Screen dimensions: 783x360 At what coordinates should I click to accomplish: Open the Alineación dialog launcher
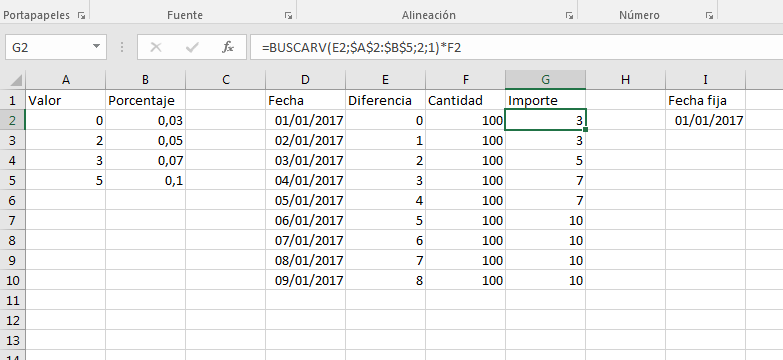pyautogui.click(x=569, y=16)
